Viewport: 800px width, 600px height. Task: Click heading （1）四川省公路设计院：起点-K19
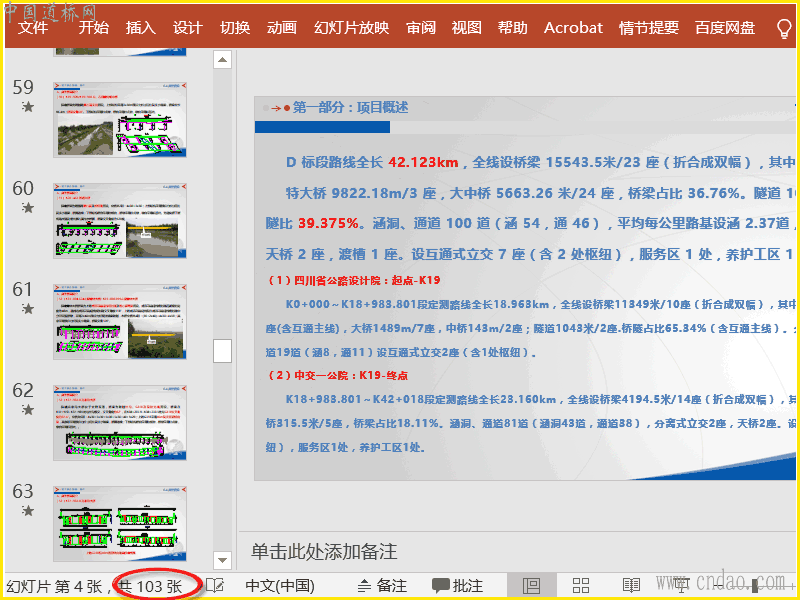(353, 280)
